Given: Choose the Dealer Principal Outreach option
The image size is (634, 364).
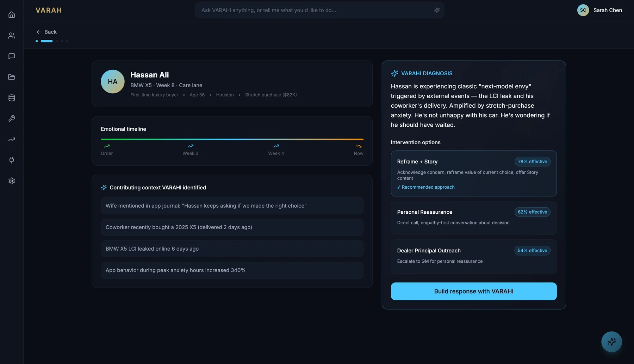Looking at the screenshot, I should (474, 257).
